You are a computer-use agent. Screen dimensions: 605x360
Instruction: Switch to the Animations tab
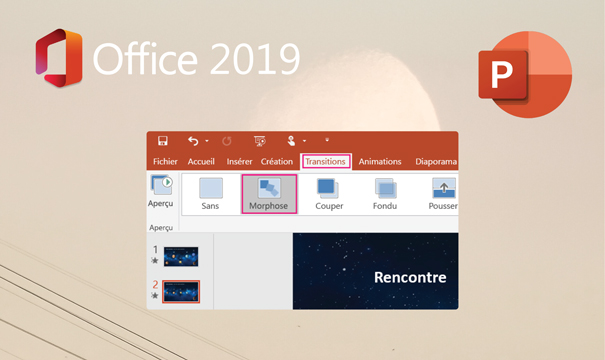click(x=380, y=162)
